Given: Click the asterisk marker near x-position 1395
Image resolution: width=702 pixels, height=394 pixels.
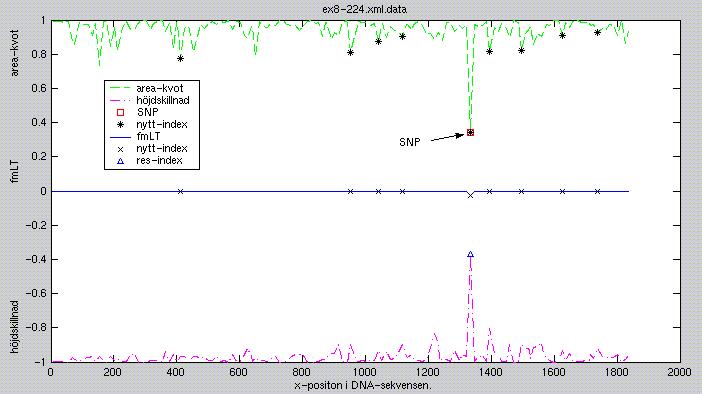Looking at the screenshot, I should 489,51.
